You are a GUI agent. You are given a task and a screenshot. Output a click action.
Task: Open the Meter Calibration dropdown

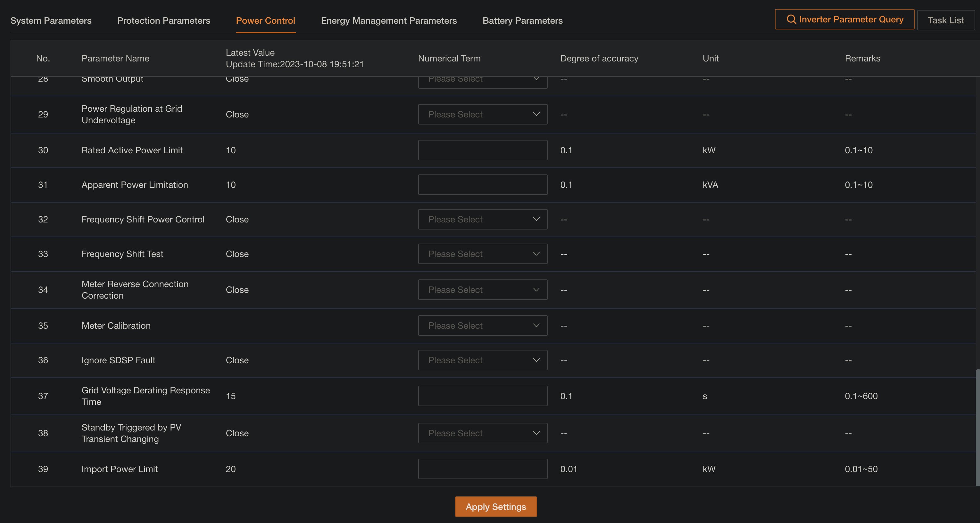pos(482,325)
